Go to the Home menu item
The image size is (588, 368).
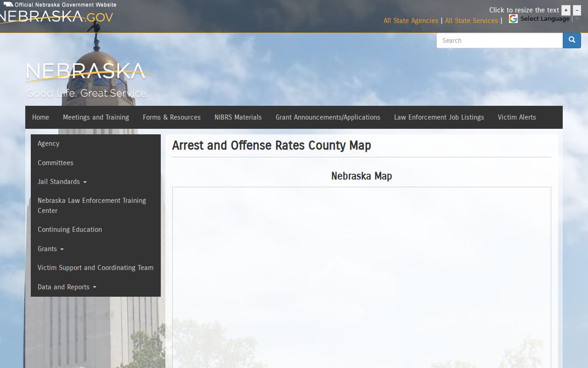40,117
